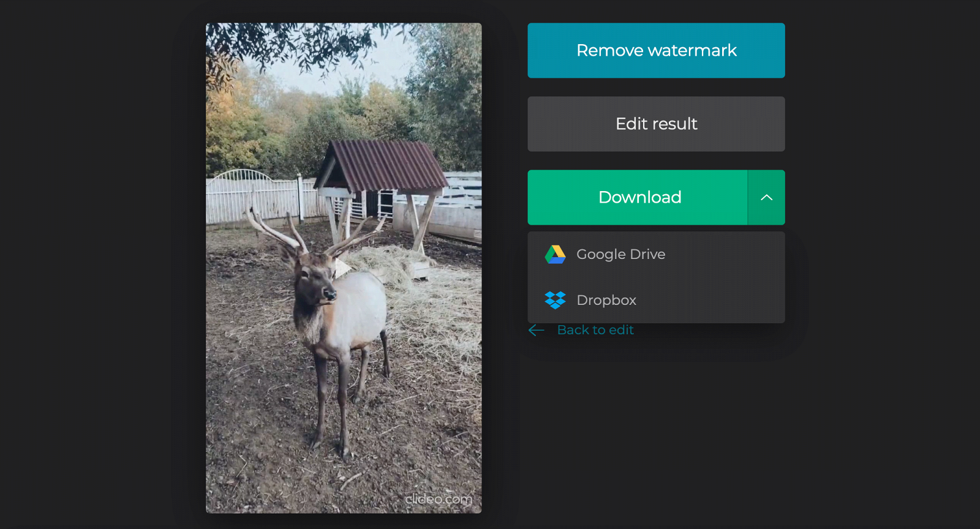Click the Google Drive logo icon
The height and width of the screenshot is (529, 980).
point(555,254)
